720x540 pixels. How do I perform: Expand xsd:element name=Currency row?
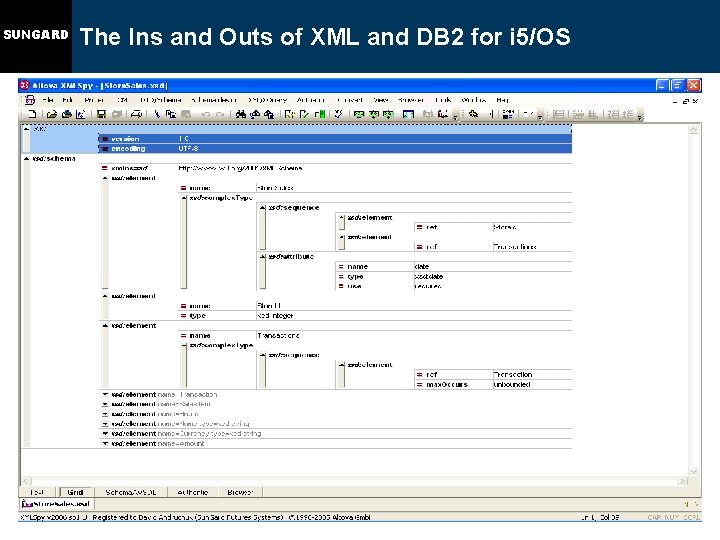tap(105, 433)
